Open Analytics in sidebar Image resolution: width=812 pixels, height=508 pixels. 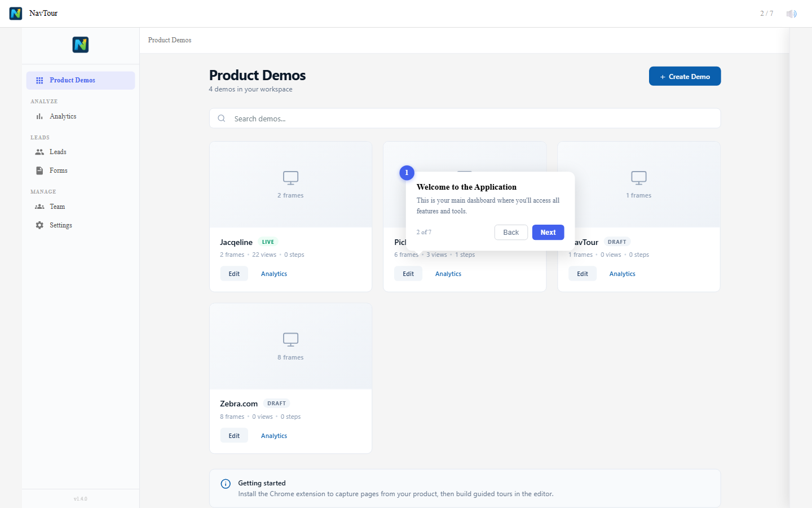pos(81,116)
